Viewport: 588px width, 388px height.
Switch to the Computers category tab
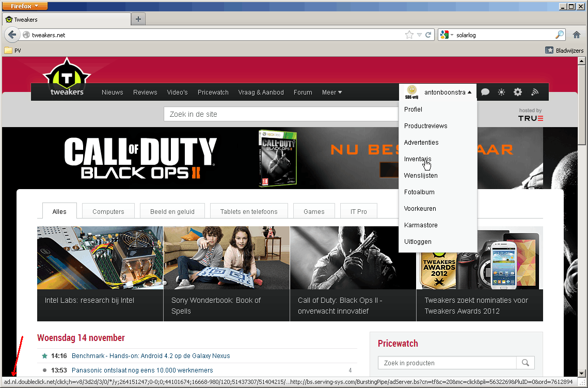pos(108,211)
